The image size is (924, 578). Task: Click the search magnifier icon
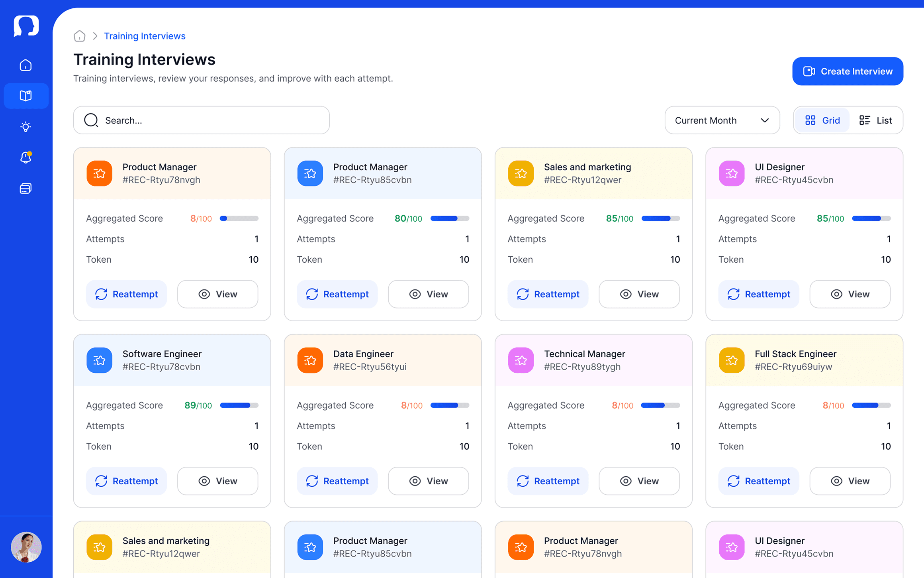(x=91, y=120)
